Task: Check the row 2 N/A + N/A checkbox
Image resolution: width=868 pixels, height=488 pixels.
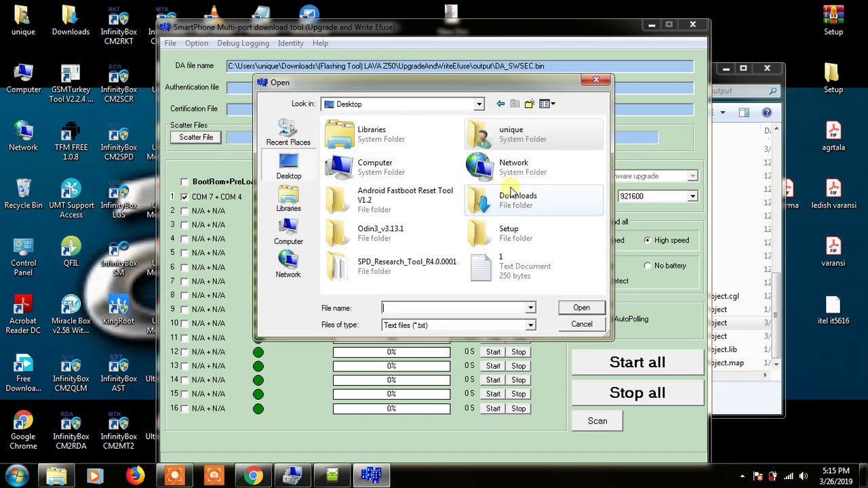Action: (x=184, y=211)
